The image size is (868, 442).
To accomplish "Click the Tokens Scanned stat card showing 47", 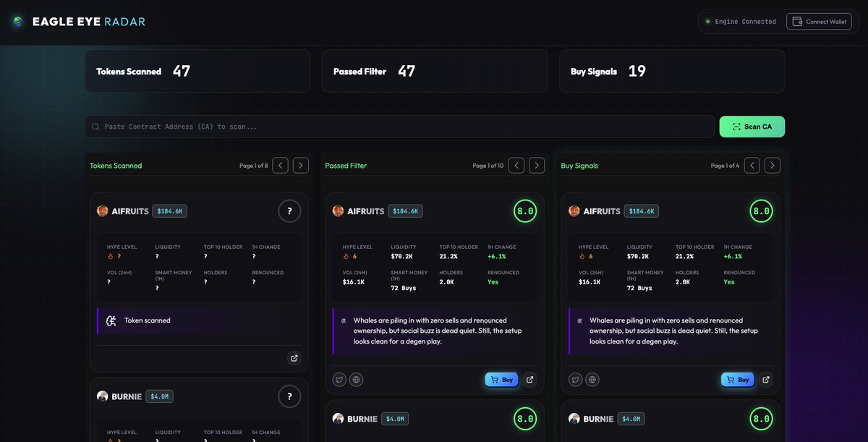I will [x=197, y=71].
